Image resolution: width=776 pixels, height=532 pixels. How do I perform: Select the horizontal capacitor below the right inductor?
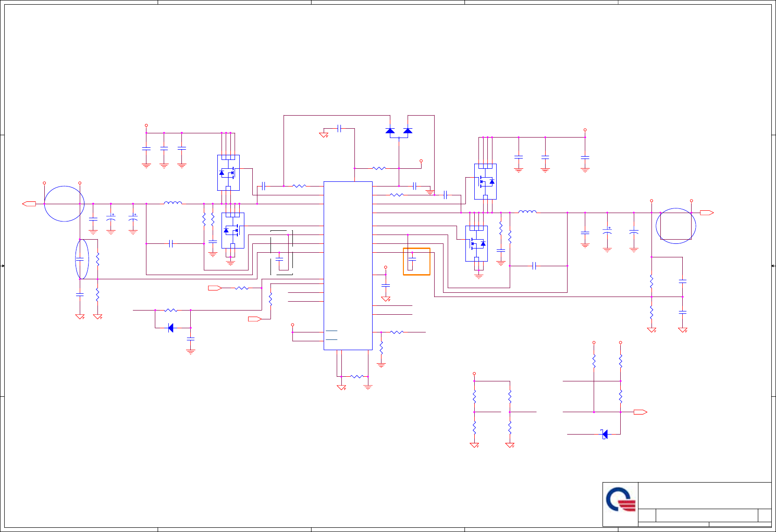click(534, 266)
